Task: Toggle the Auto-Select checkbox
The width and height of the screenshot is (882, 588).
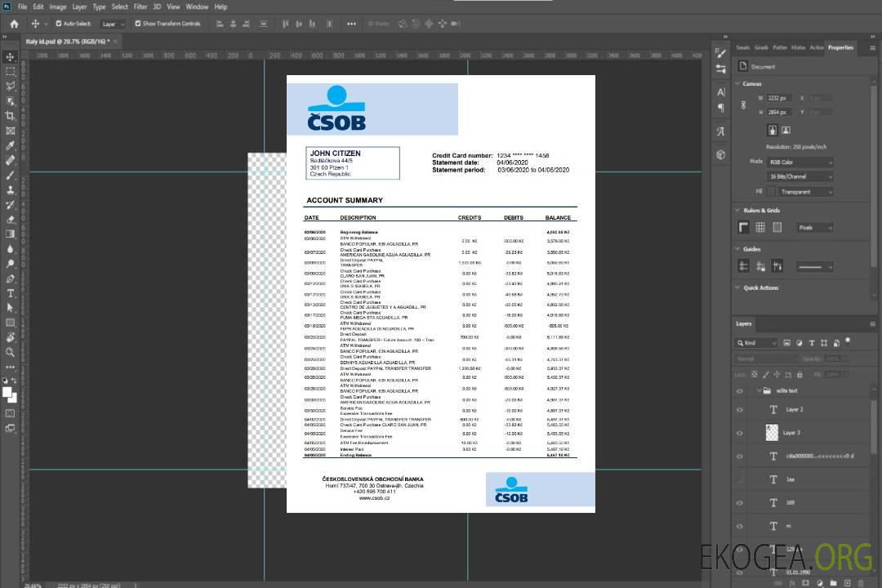Action: pos(59,24)
